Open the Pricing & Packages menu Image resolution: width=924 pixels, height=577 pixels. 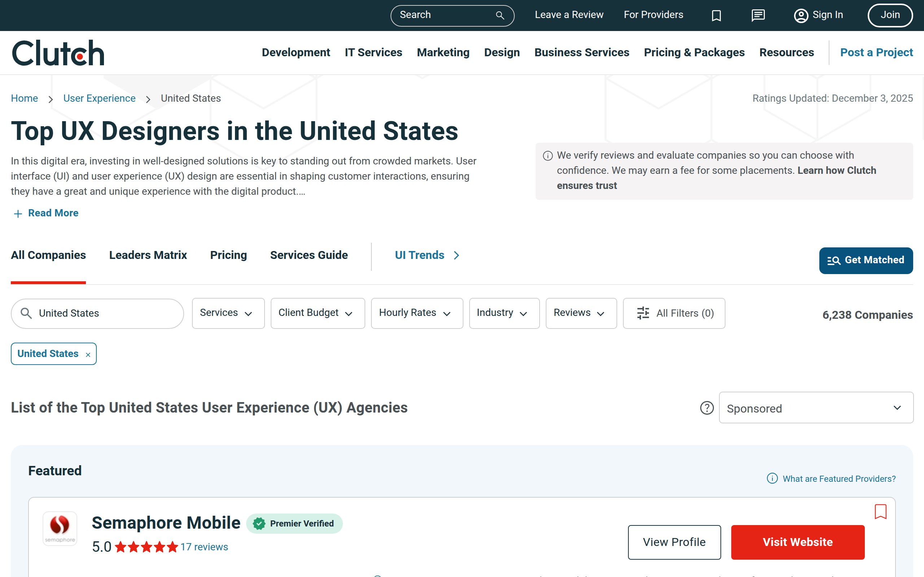click(694, 52)
